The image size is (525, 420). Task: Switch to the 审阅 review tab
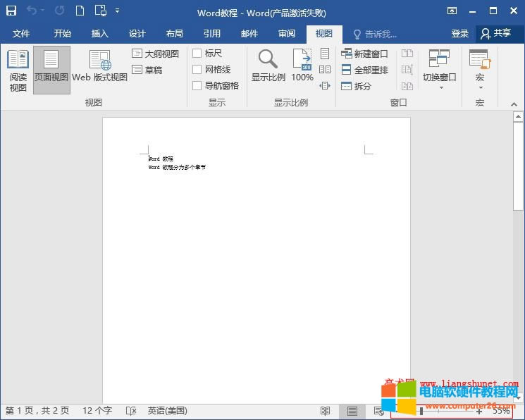click(287, 34)
